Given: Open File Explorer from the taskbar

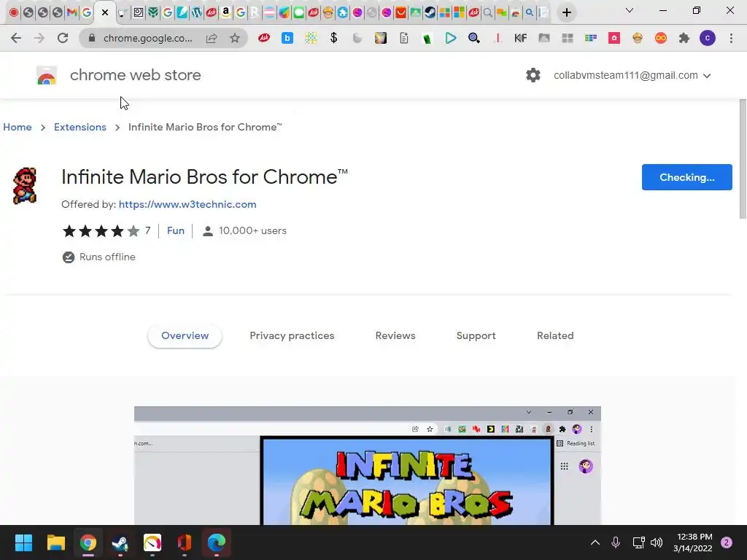Looking at the screenshot, I should coord(55,542).
